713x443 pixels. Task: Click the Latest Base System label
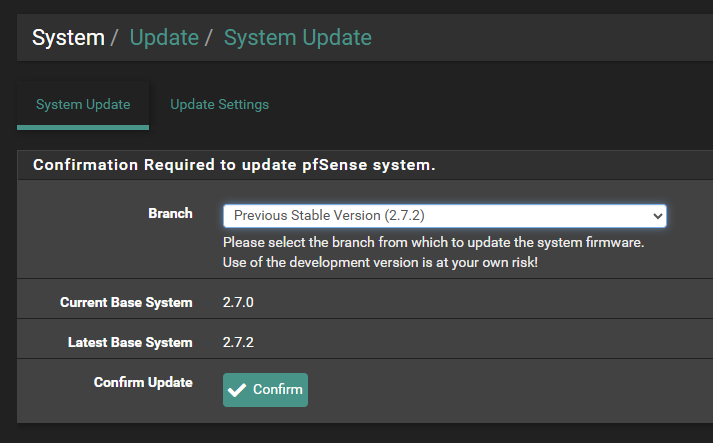(130, 342)
